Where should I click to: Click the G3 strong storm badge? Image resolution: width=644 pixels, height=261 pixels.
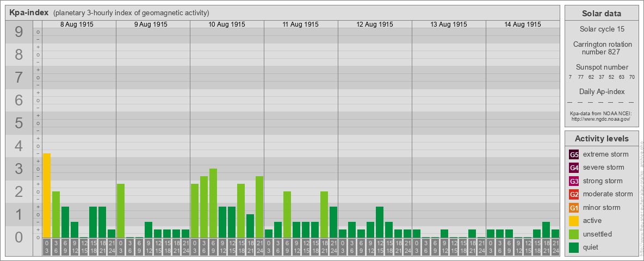[x=574, y=181]
